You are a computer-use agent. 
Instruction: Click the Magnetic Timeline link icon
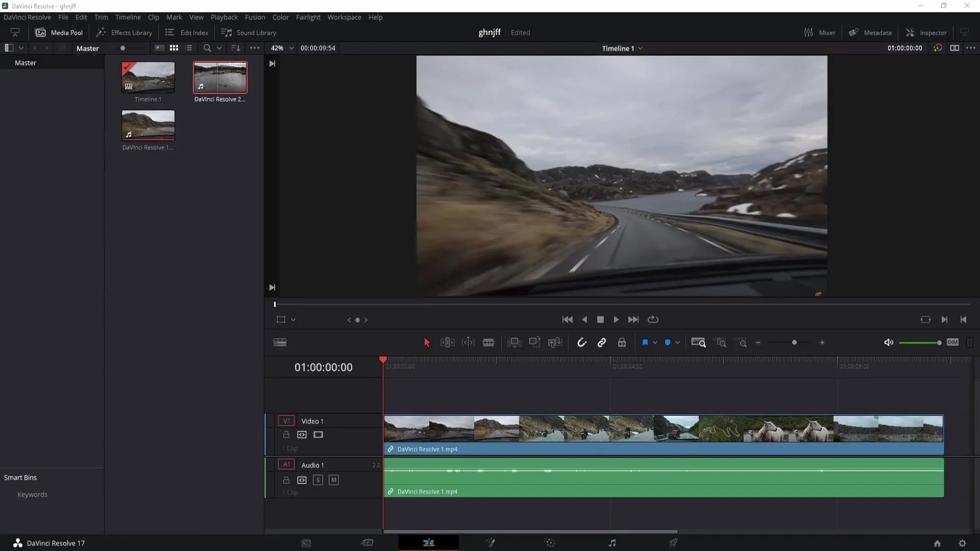601,342
